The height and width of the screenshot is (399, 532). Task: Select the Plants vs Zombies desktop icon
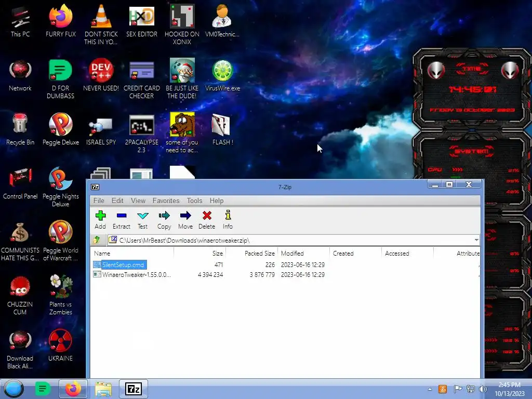[60, 295]
